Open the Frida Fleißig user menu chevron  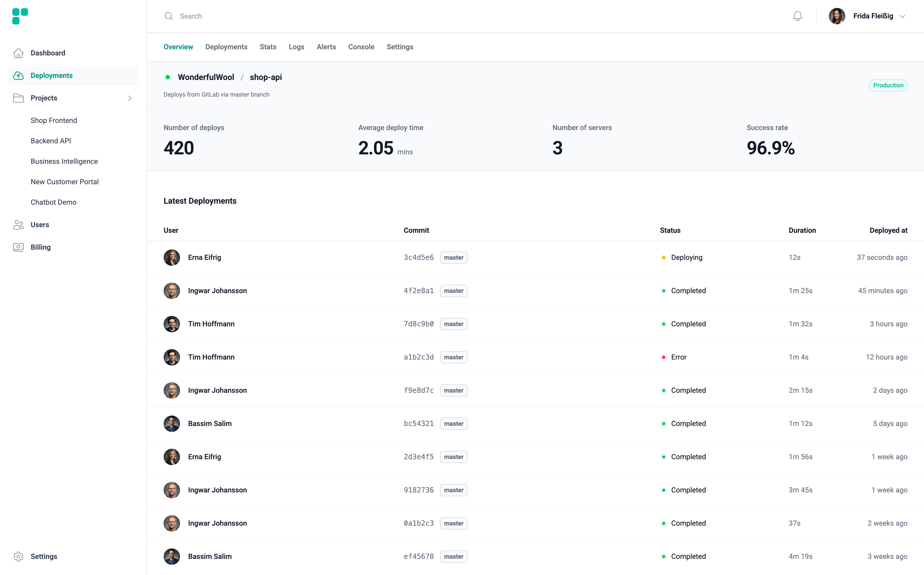902,16
